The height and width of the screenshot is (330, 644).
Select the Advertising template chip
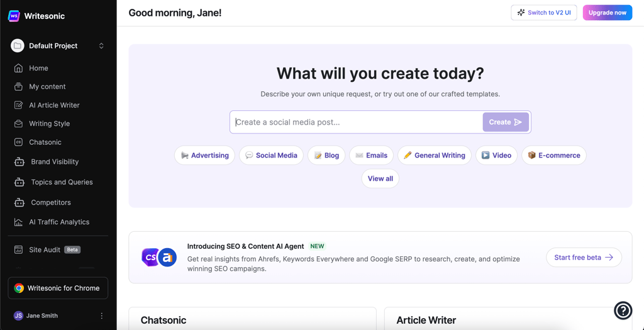204,156
